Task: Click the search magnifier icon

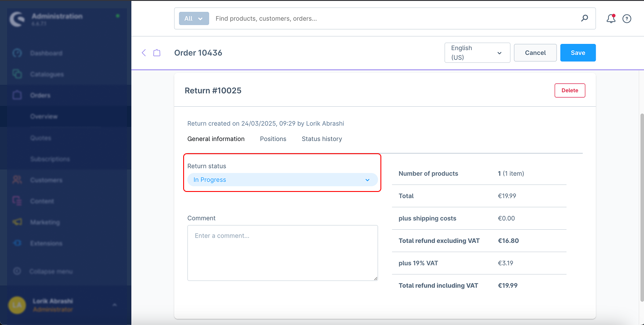Action: click(584, 18)
